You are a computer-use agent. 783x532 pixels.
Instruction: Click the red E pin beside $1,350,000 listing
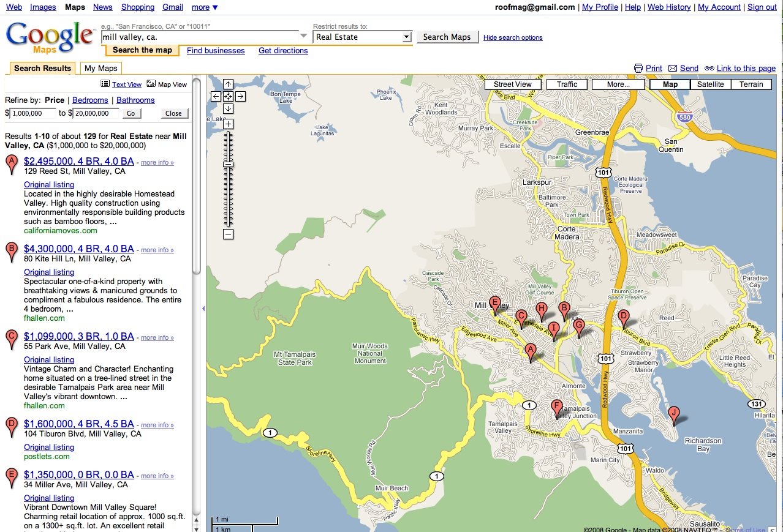pyautogui.click(x=11, y=478)
